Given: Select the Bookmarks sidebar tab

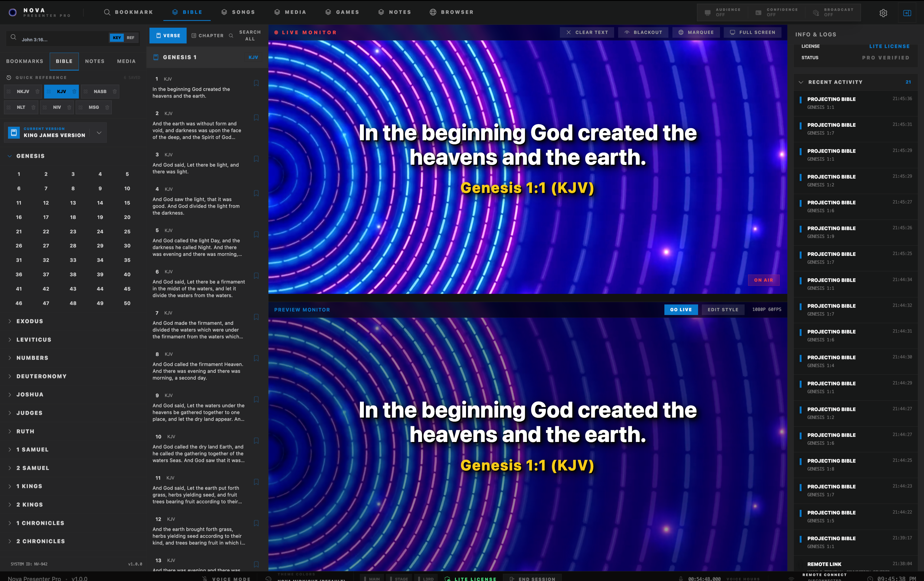Looking at the screenshot, I should point(25,61).
